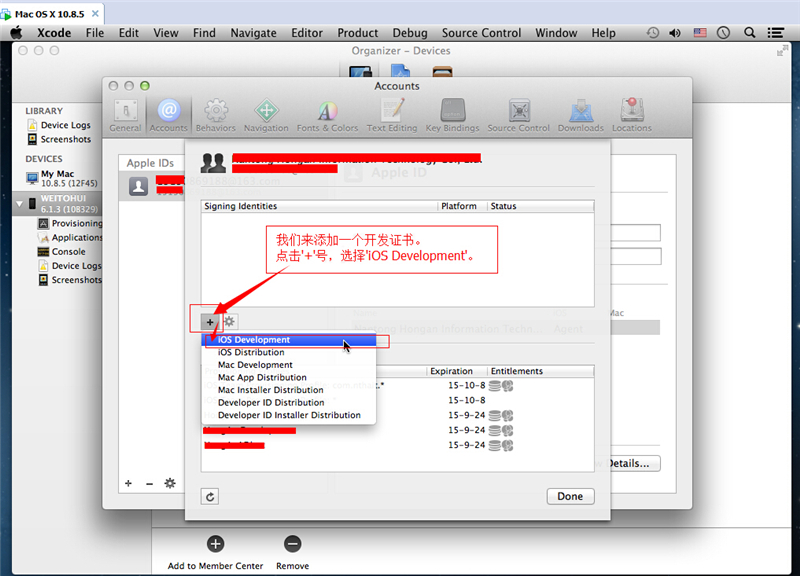This screenshot has height=576, width=800.
Task: Refresh the provisioning profiles list
Action: pos(210,496)
